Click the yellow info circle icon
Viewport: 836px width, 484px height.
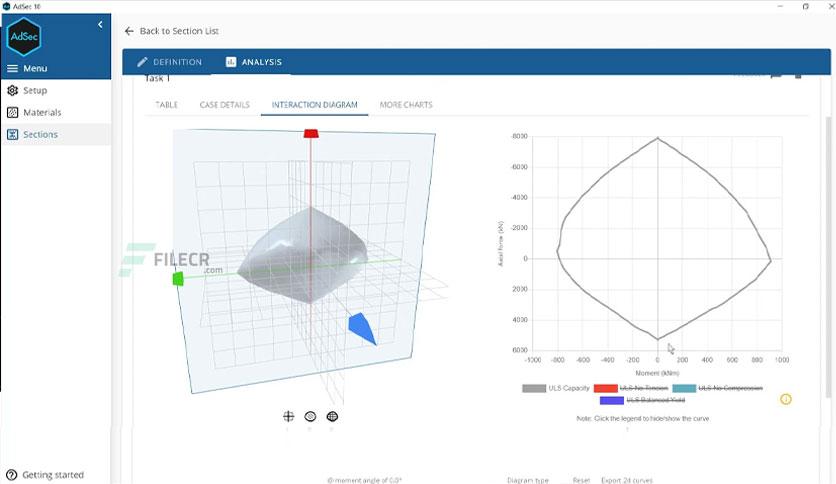coord(786,399)
